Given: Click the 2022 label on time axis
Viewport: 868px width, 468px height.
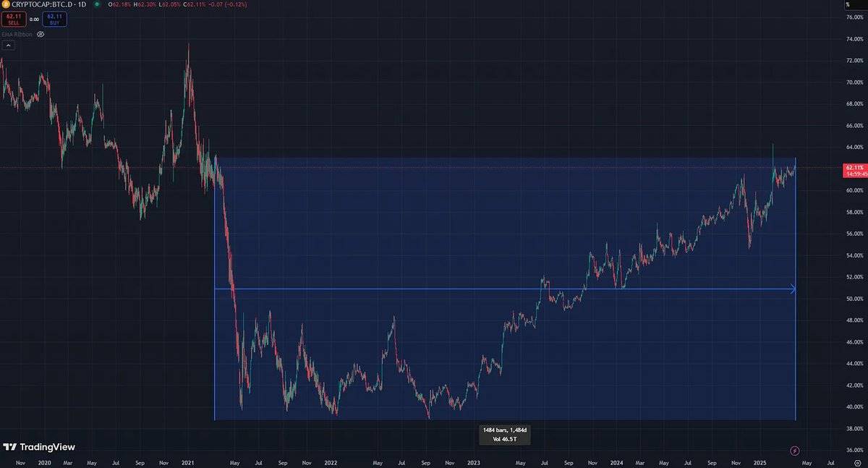Looking at the screenshot, I should tap(331, 461).
